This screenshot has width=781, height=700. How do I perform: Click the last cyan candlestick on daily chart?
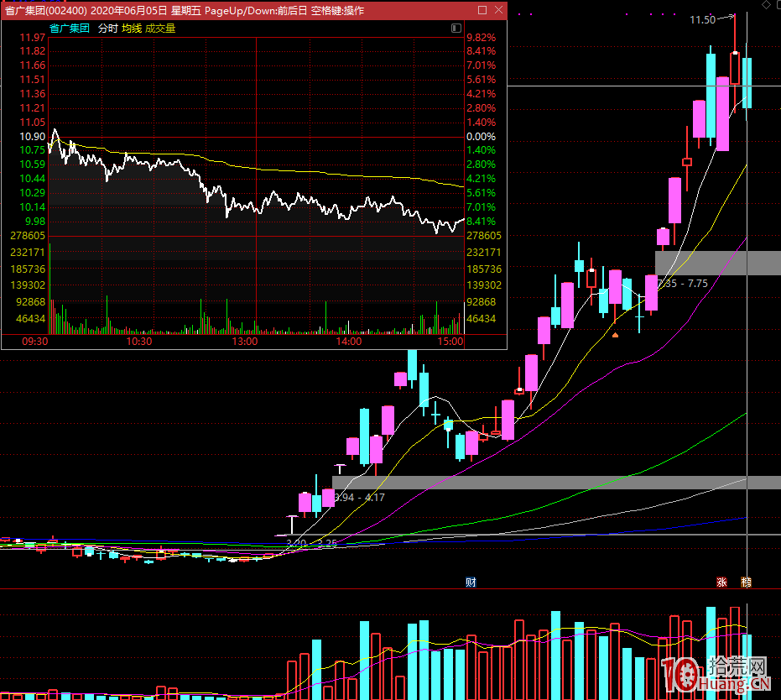747,82
